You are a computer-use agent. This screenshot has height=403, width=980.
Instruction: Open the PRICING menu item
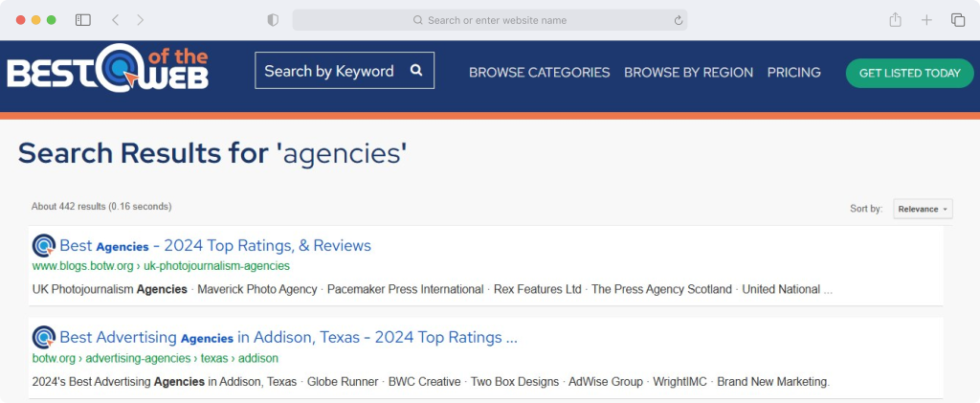pyautogui.click(x=793, y=73)
